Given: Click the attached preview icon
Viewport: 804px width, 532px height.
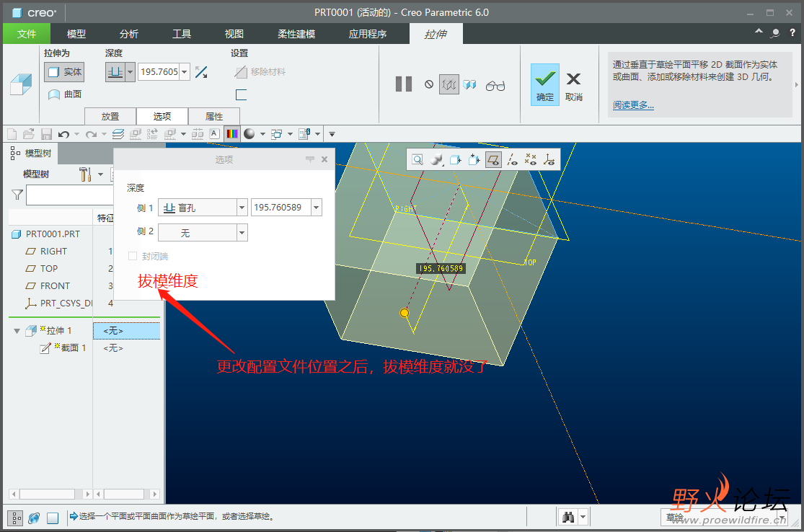Looking at the screenshot, I should tap(449, 84).
